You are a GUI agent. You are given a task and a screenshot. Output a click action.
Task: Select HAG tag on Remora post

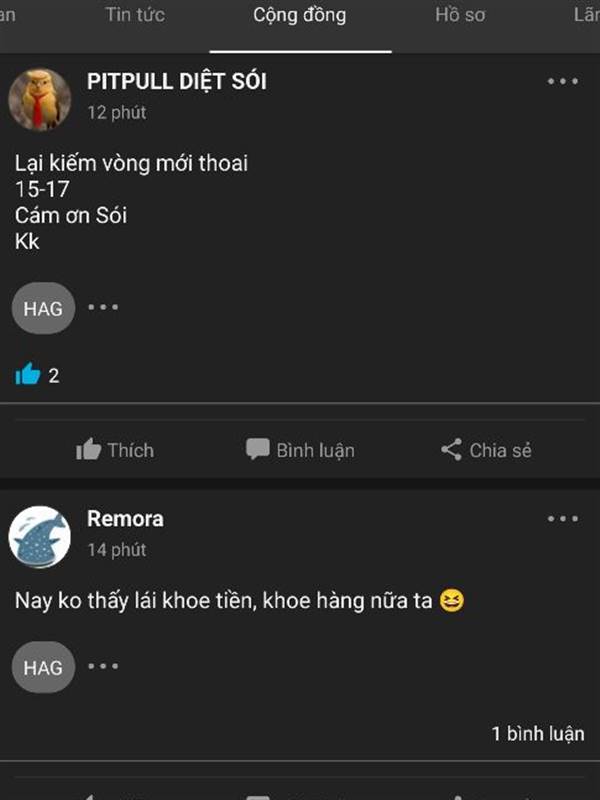point(43,667)
